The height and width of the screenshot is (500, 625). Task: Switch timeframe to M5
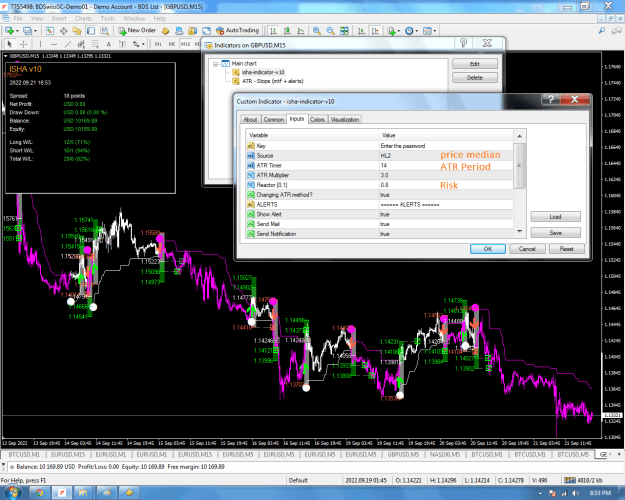(x=172, y=44)
